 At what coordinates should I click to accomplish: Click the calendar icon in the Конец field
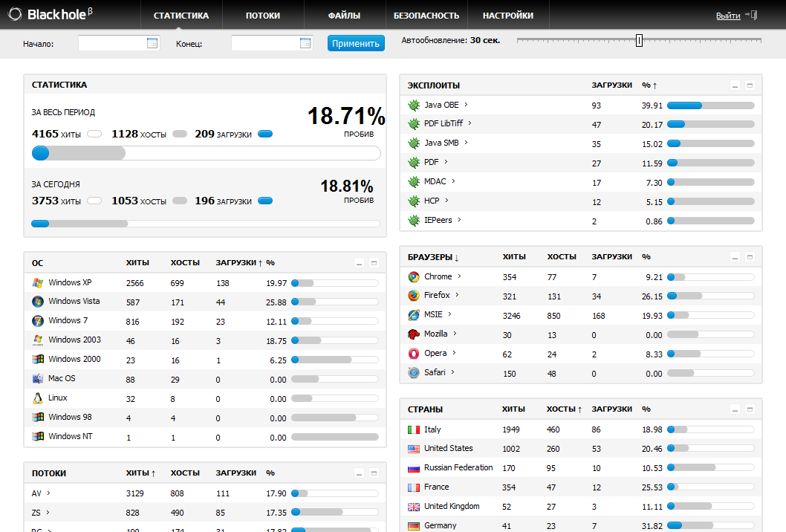305,43
